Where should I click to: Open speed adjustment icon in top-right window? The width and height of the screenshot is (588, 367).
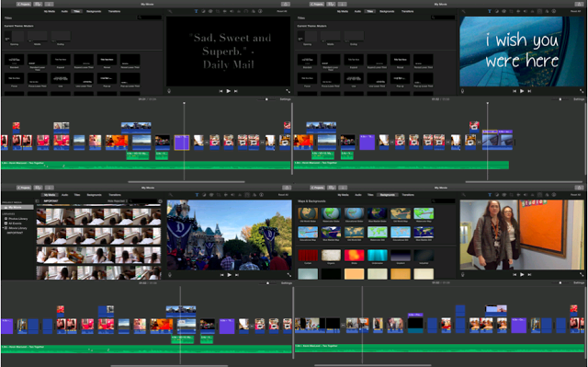coord(539,11)
